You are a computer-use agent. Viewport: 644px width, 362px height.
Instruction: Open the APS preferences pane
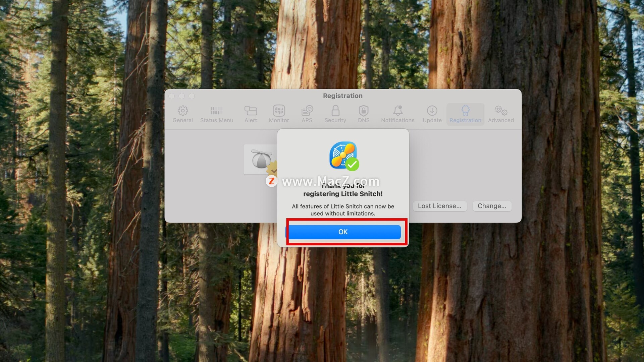pos(307,114)
